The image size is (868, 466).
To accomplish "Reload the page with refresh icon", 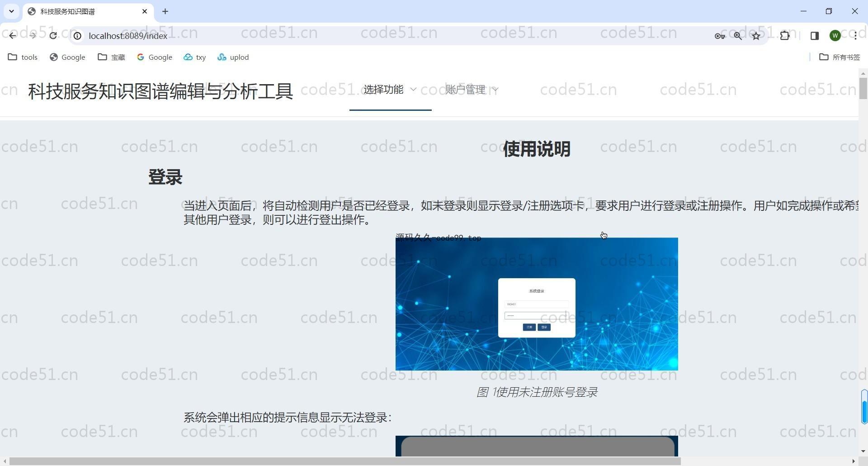I will [53, 36].
